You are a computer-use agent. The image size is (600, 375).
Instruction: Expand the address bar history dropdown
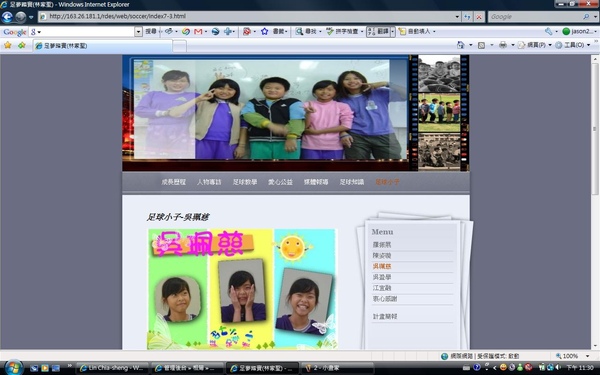(457, 16)
